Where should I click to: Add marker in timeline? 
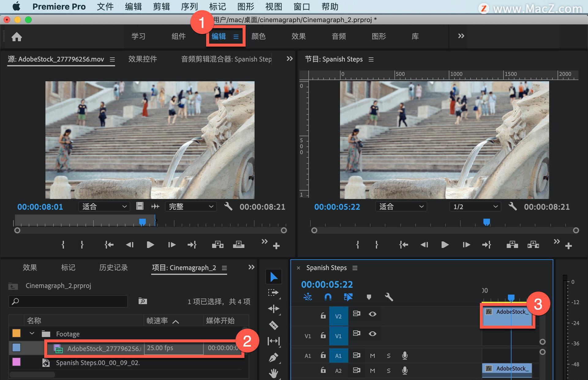369,297
